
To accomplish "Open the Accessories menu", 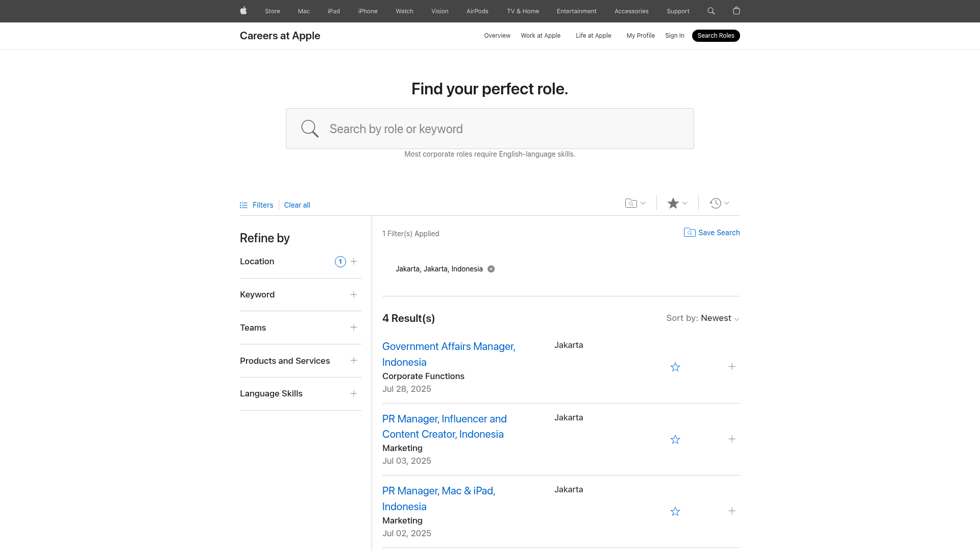I will [x=631, y=11].
